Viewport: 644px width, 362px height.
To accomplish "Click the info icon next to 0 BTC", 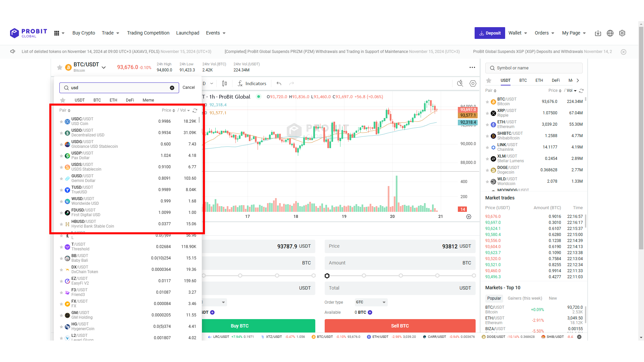I will [370, 312].
